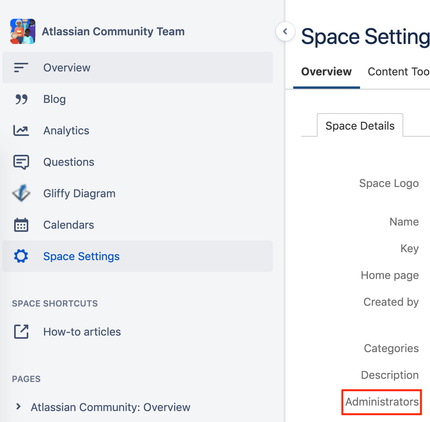
Task: Click the Blog quotation mark icon
Action: [x=21, y=99]
